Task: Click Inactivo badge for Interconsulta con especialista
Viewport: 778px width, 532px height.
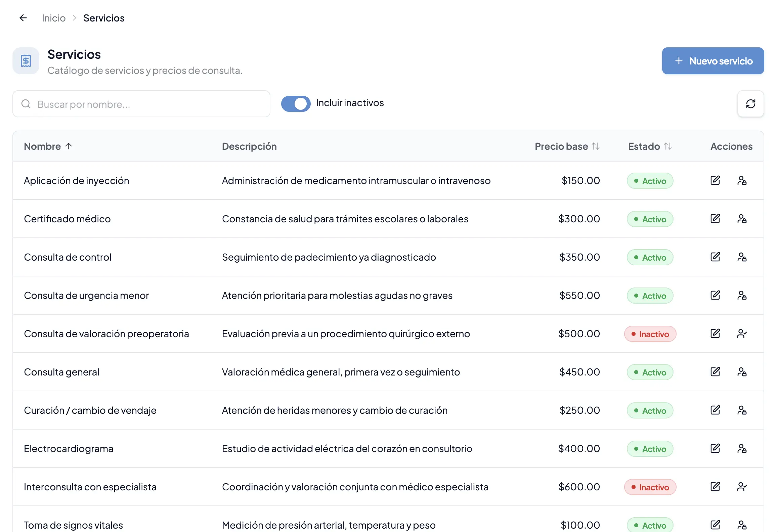Action: pyautogui.click(x=650, y=487)
